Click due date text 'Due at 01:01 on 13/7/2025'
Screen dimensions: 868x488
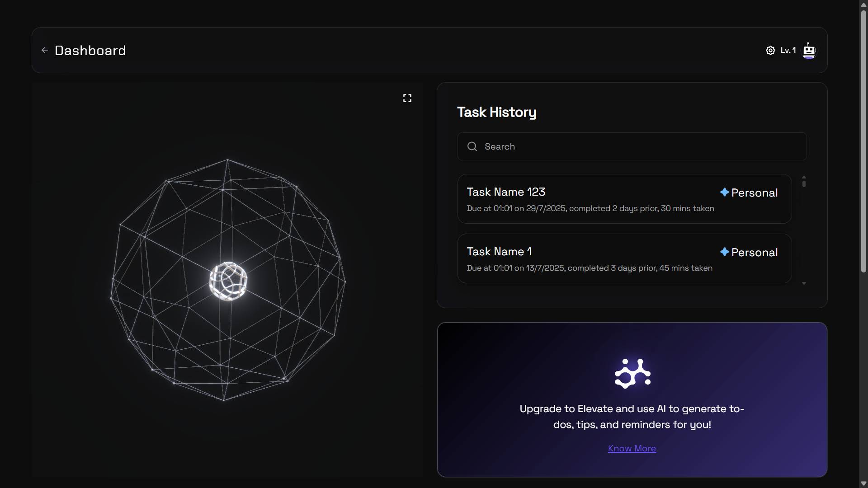point(515,268)
